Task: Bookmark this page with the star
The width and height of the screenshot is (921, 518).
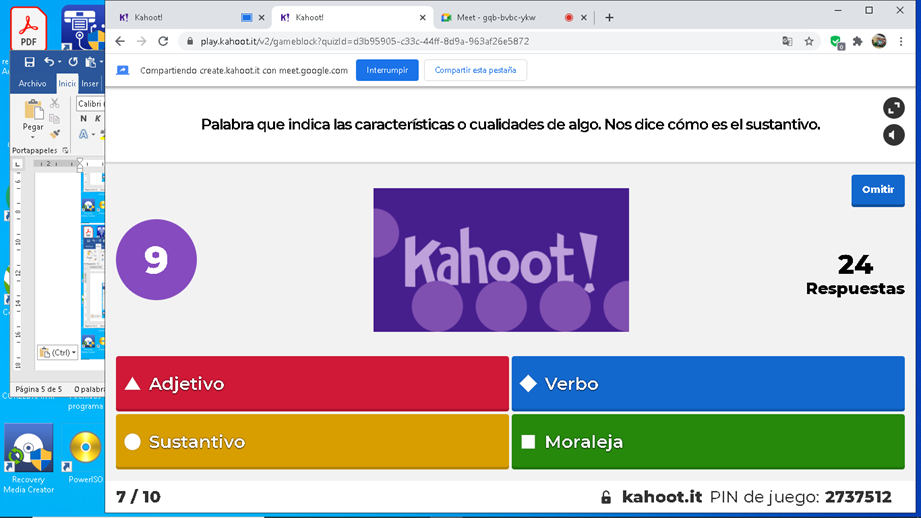Action: [x=809, y=41]
